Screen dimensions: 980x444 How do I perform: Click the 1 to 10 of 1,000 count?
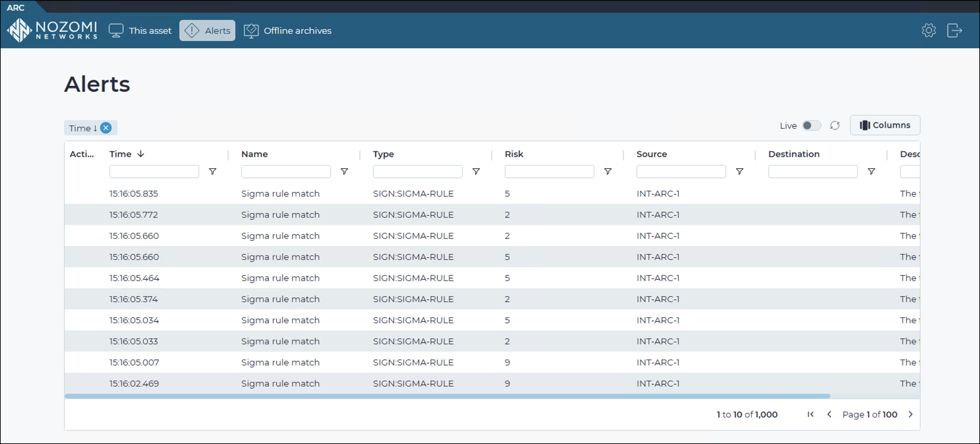pyautogui.click(x=747, y=414)
